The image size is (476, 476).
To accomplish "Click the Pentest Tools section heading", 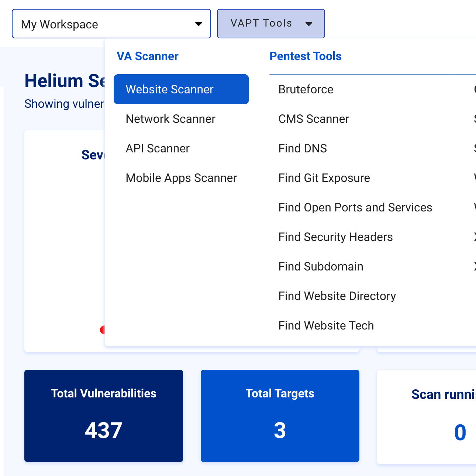I will pyautogui.click(x=305, y=56).
